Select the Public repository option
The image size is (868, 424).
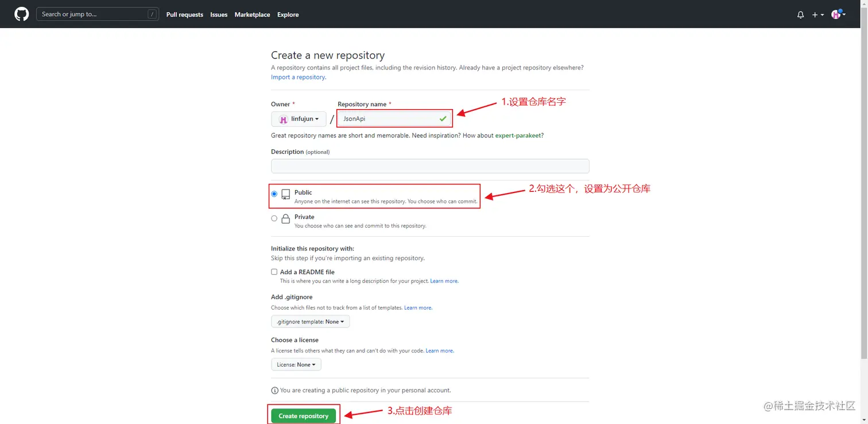(274, 194)
